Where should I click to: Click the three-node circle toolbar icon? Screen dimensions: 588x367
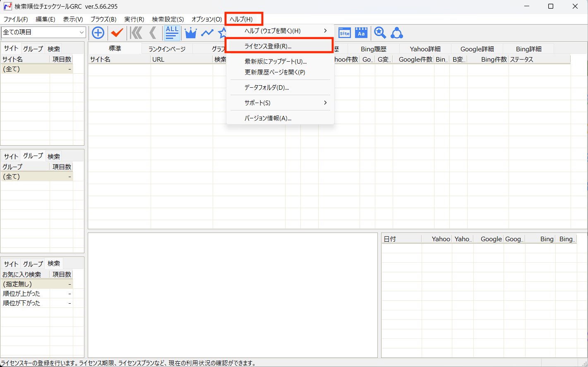[397, 33]
